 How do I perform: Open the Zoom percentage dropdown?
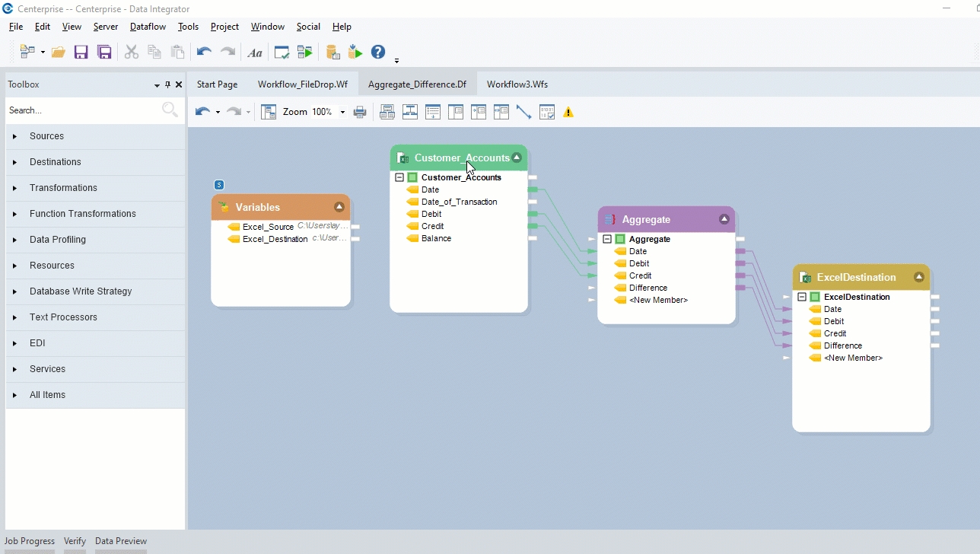(x=342, y=113)
